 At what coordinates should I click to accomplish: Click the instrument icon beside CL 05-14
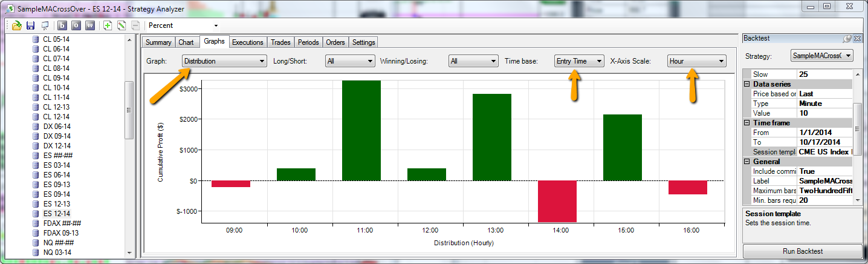(x=36, y=39)
